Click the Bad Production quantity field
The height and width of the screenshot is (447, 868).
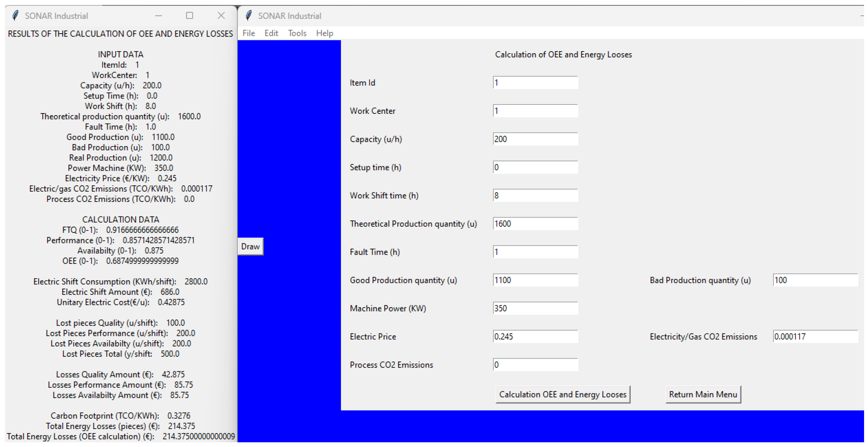[815, 280]
